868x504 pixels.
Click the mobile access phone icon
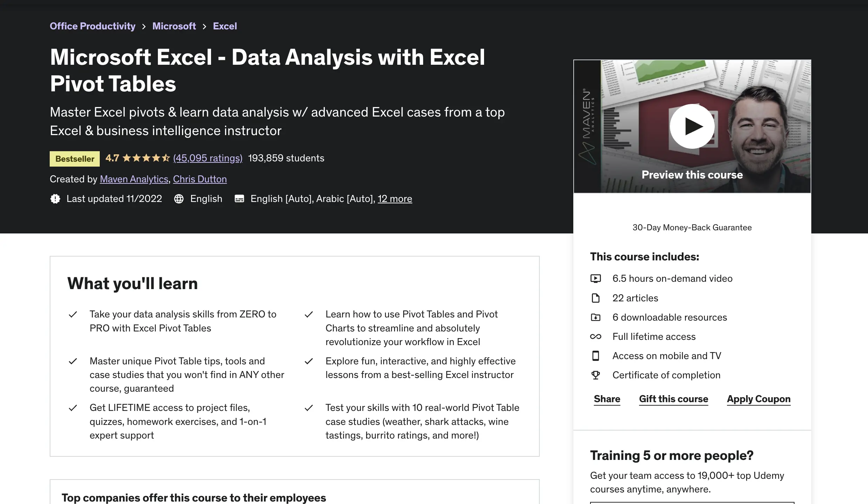coord(595,356)
